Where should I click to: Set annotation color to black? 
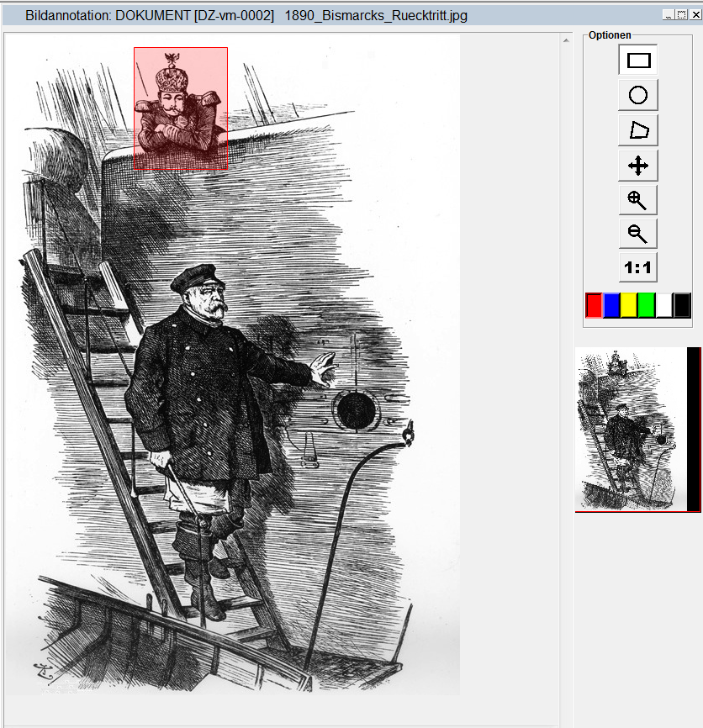pos(682,305)
